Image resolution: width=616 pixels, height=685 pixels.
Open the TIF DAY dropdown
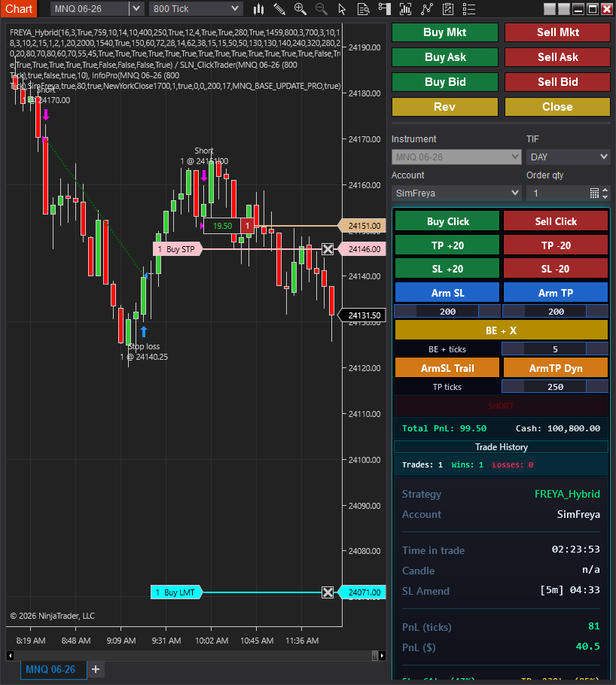pyautogui.click(x=568, y=157)
